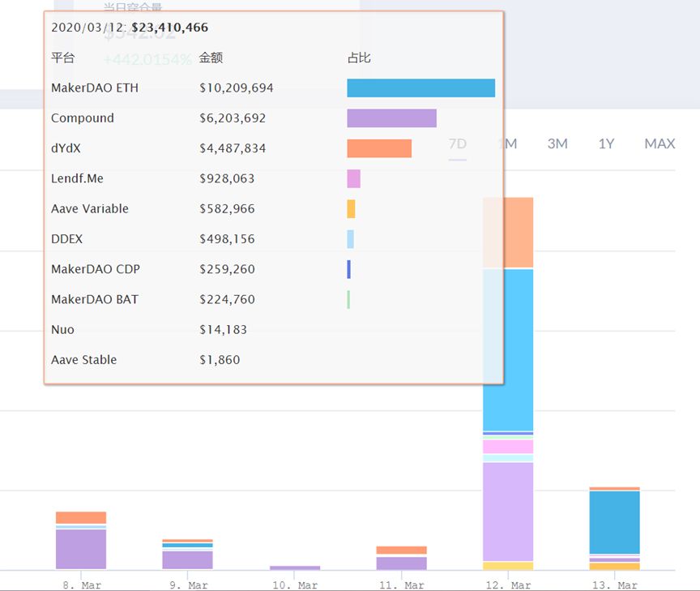Viewport: 700px width, 591px height.
Task: Click the purple segment of 12. Mar bar
Action: 508,512
